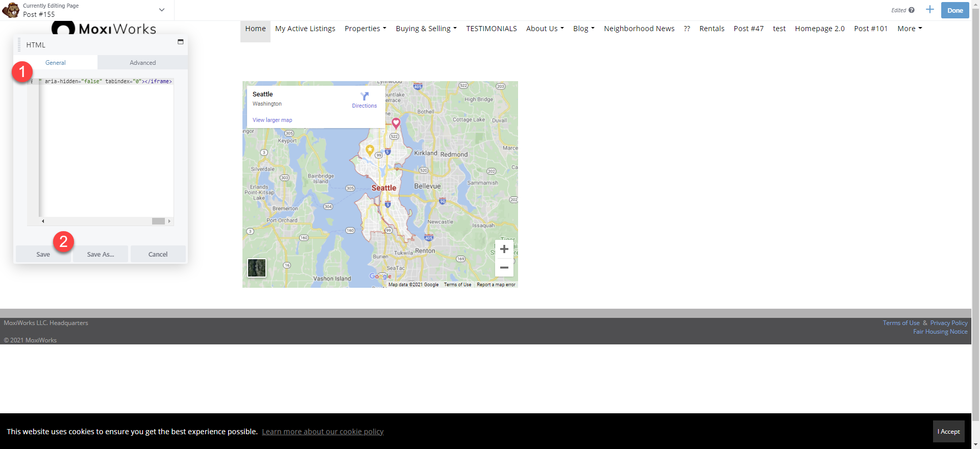
Task: Click the map zoom in plus button
Action: coord(504,249)
